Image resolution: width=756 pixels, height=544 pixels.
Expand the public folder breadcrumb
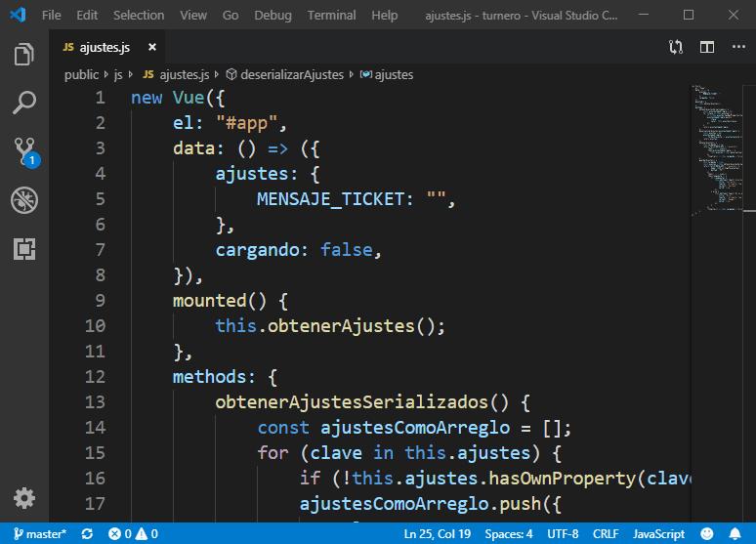click(x=81, y=74)
